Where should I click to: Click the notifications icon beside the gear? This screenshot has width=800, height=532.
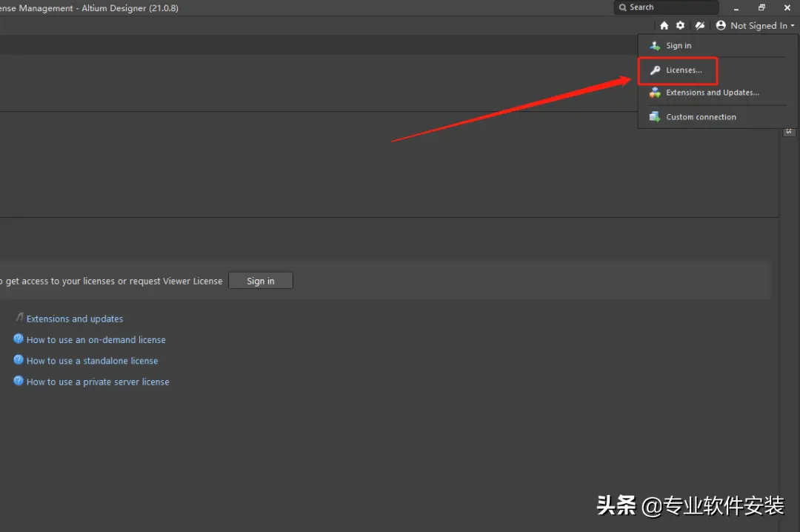click(700, 25)
